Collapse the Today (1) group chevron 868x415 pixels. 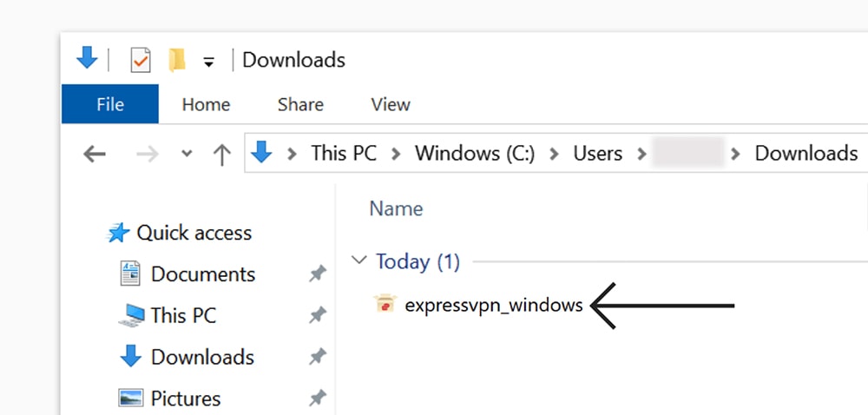[360, 260]
